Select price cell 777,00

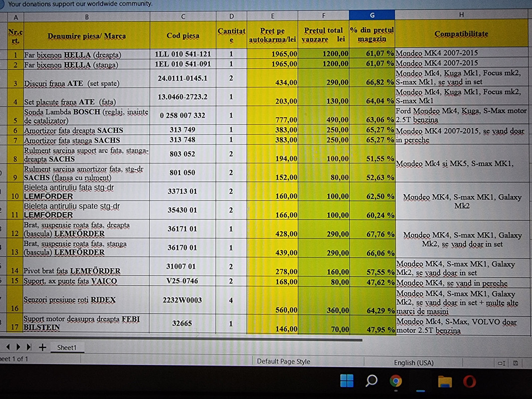[x=272, y=116]
